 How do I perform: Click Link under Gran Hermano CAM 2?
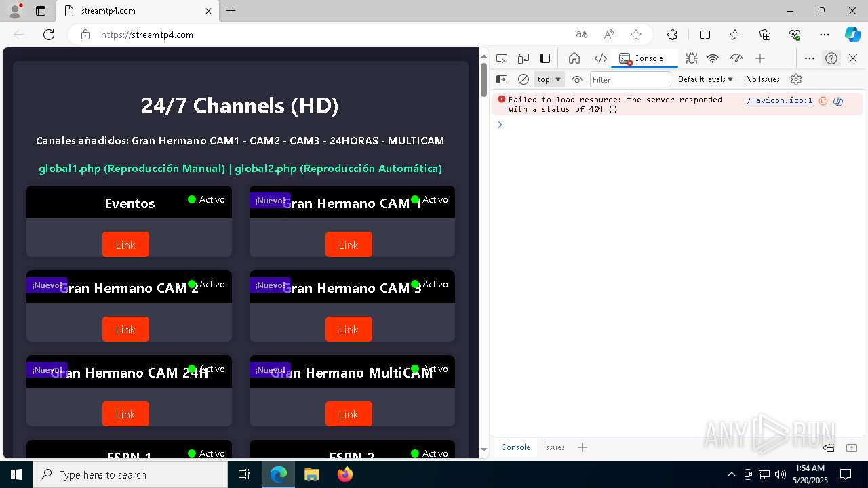click(x=125, y=329)
